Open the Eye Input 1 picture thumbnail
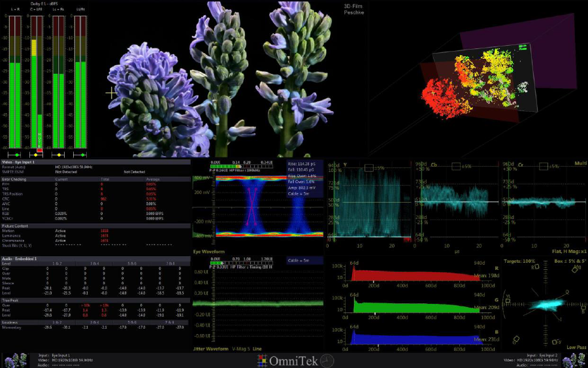The image size is (588, 368). tap(15, 360)
